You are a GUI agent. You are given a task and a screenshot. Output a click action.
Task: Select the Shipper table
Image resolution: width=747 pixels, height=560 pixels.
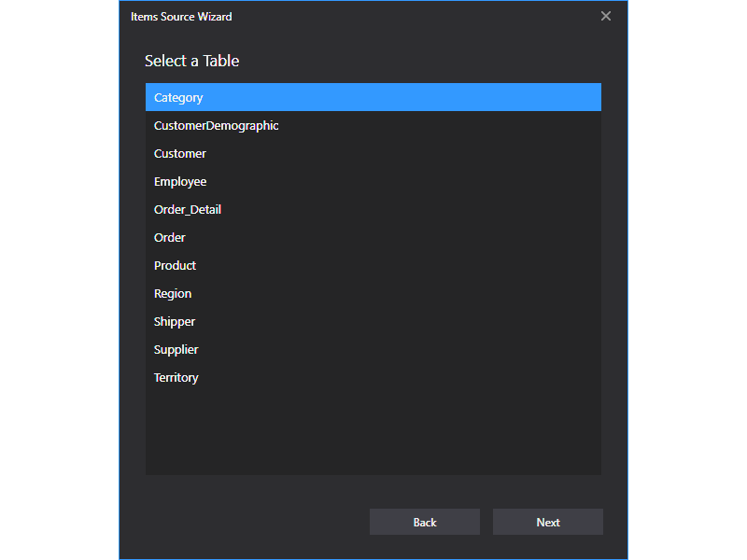(x=175, y=321)
